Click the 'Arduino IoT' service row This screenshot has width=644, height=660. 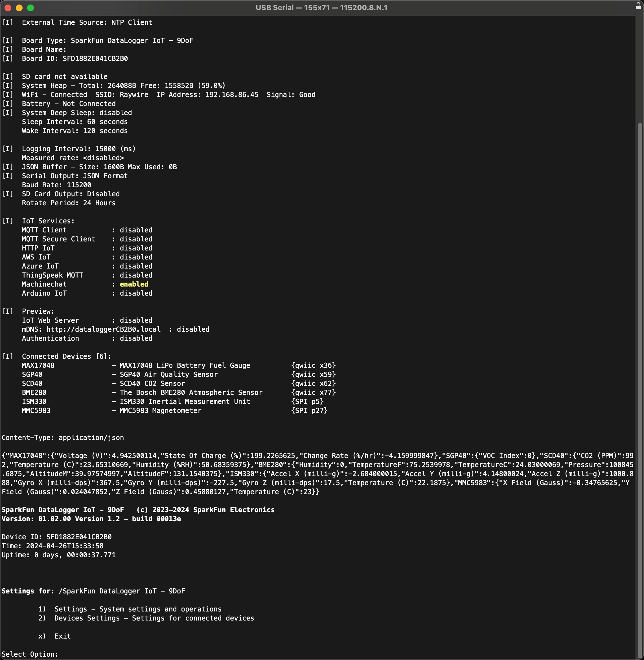pos(87,293)
